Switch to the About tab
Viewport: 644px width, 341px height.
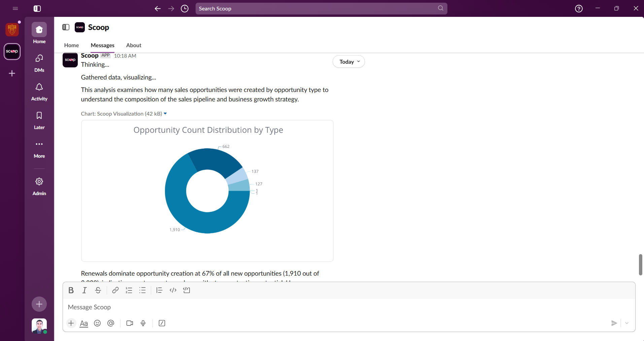(x=134, y=45)
